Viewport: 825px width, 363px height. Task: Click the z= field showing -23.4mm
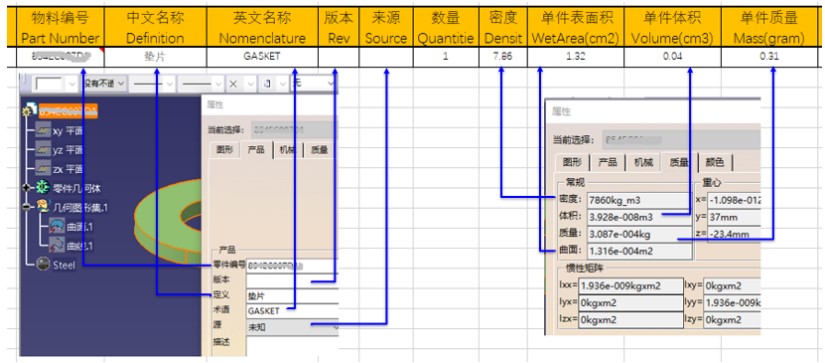[734, 234]
